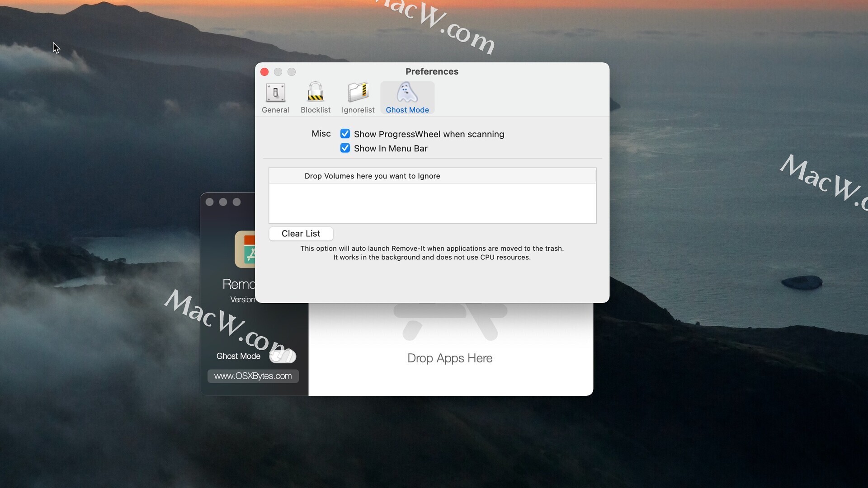Toggle the Ghost Mode switch in main window
Screen dimensions: 868x488
[x=283, y=356]
